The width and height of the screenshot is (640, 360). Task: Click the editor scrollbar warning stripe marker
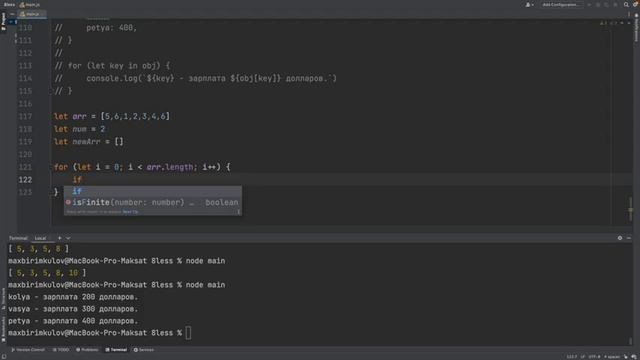pos(631,210)
